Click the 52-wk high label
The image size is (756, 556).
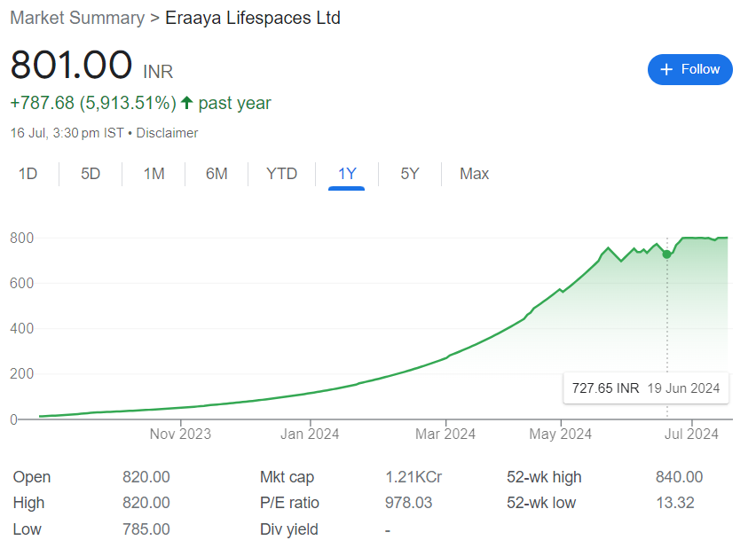(x=544, y=477)
